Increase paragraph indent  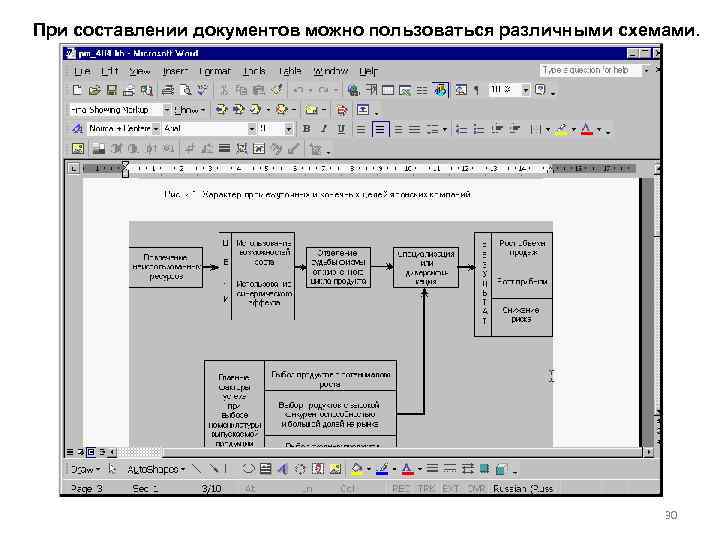[x=514, y=129]
